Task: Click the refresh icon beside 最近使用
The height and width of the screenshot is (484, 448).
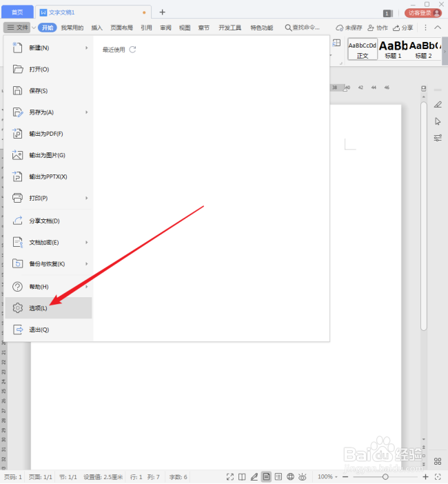Action: [132, 50]
